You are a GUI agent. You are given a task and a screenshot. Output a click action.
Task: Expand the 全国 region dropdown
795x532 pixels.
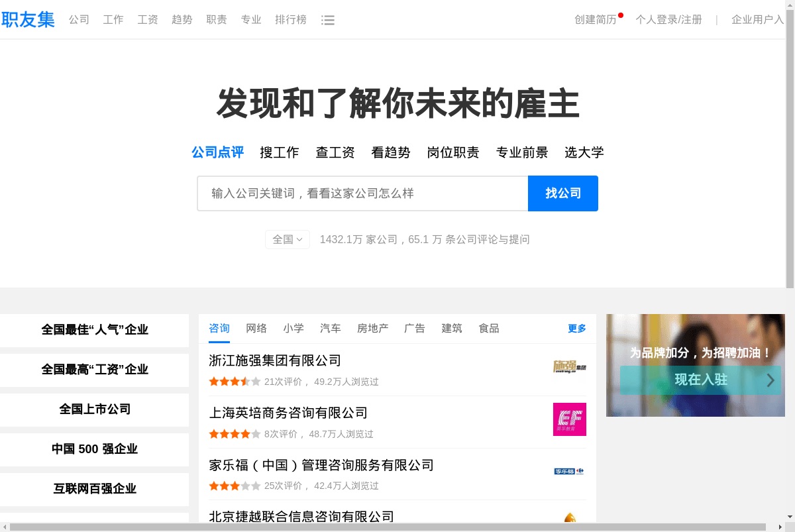pos(288,239)
